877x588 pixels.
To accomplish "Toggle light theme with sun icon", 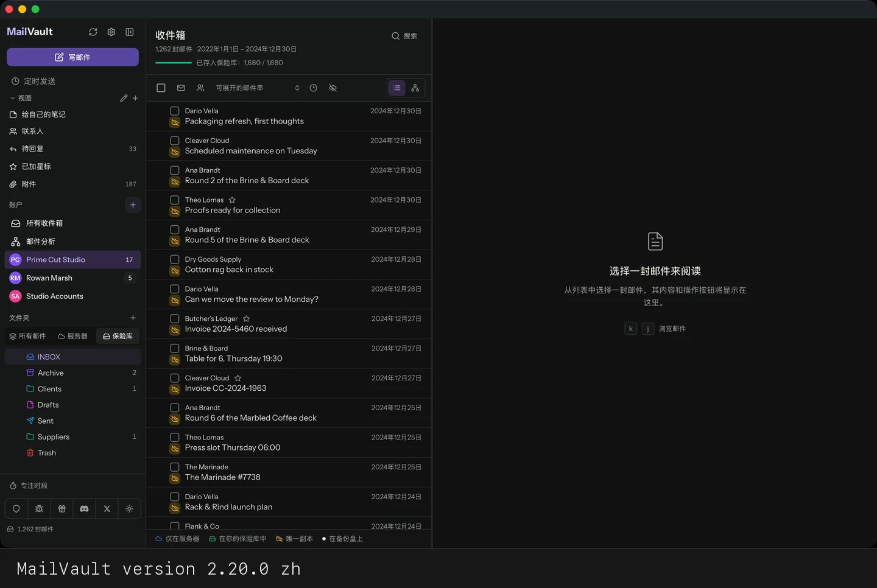I will pyautogui.click(x=129, y=509).
